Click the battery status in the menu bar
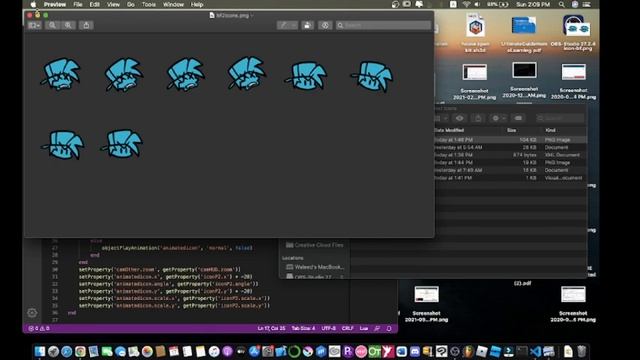 click(498, 4)
